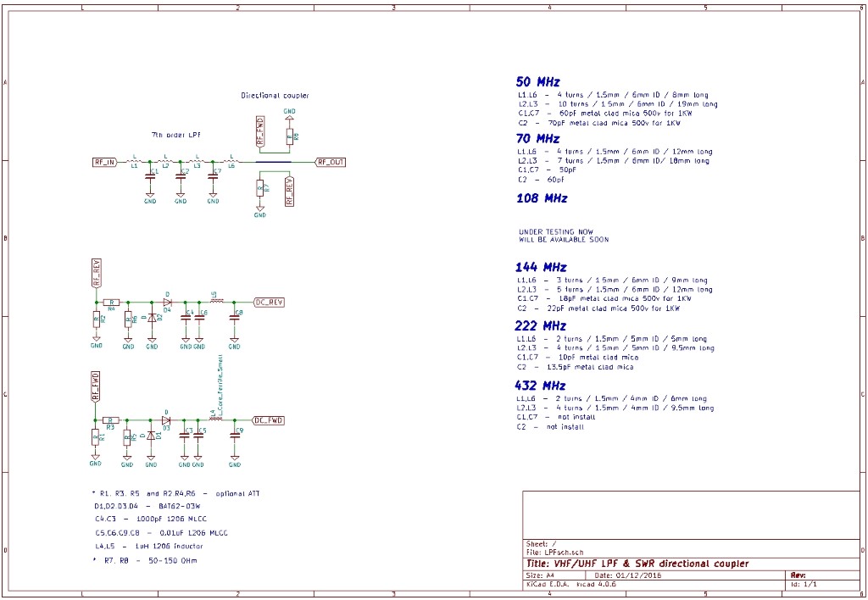This screenshot has height=600, width=868.
Task: Click the DC_FWD output label
Action: (269, 420)
